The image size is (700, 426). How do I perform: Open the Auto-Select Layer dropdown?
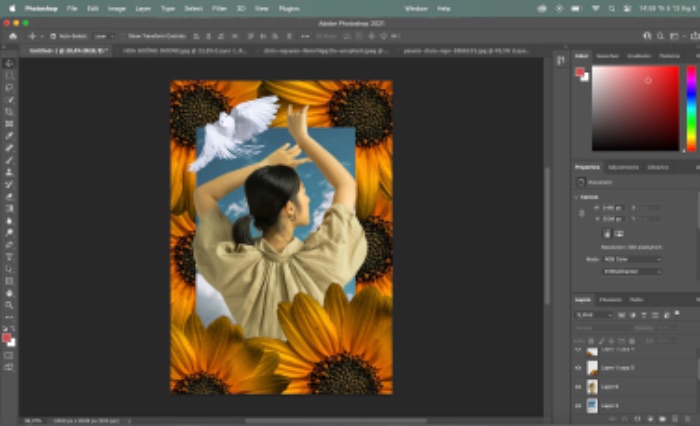(x=104, y=36)
